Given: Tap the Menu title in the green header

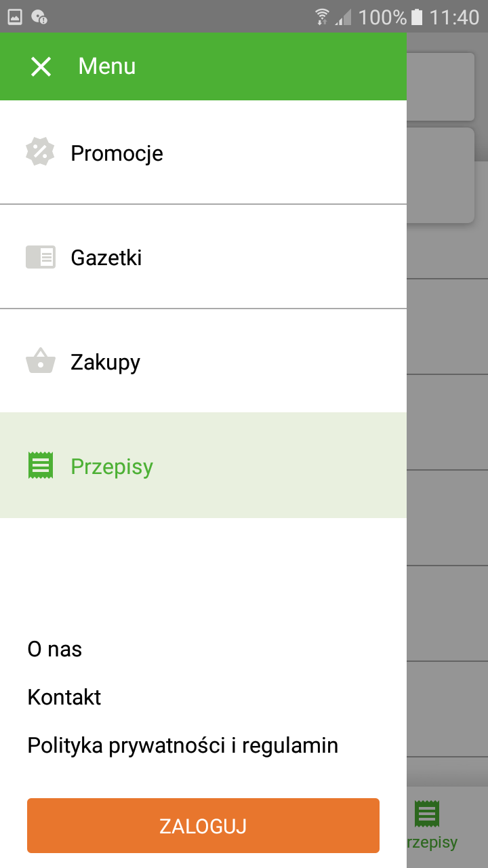Looking at the screenshot, I should click(x=107, y=66).
